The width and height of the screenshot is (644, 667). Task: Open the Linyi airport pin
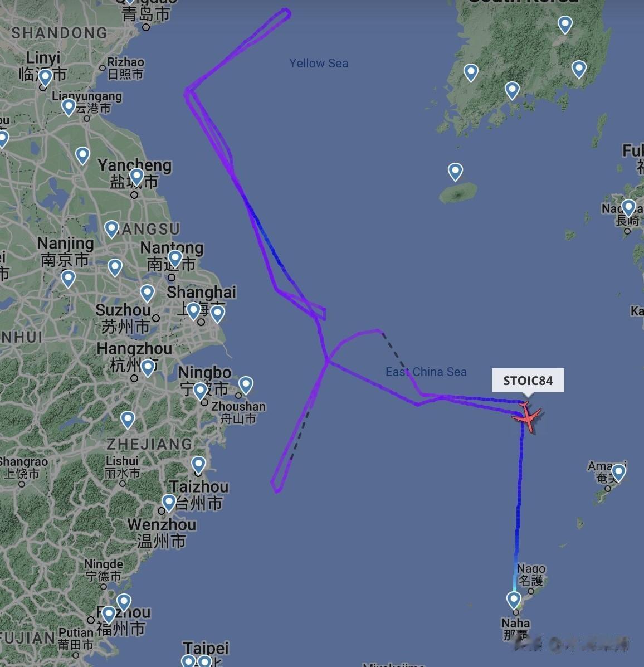pyautogui.click(x=45, y=78)
